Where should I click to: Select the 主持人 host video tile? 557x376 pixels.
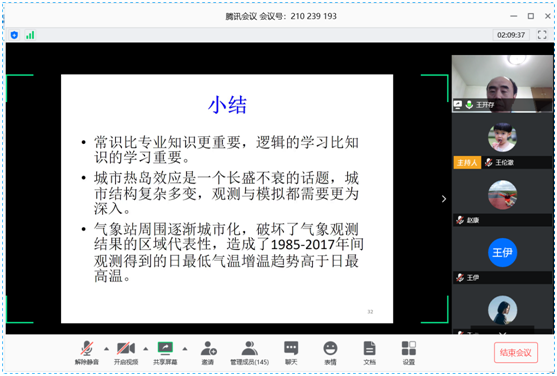pos(502,141)
